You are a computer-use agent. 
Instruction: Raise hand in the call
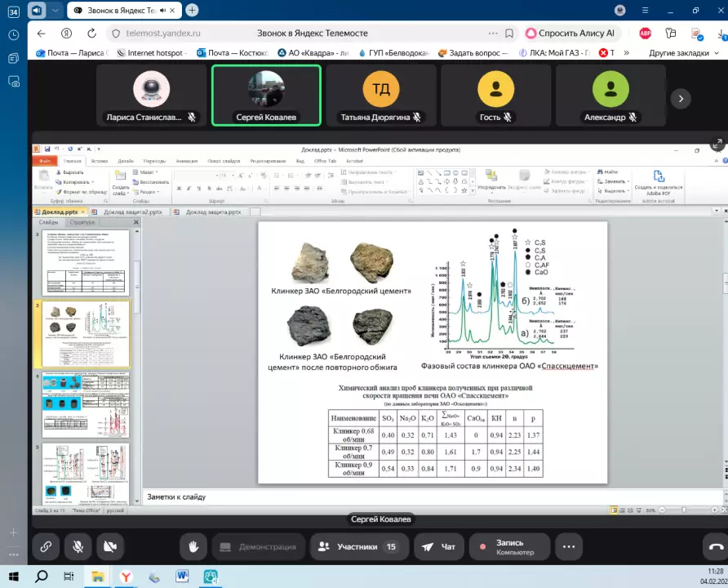click(193, 546)
